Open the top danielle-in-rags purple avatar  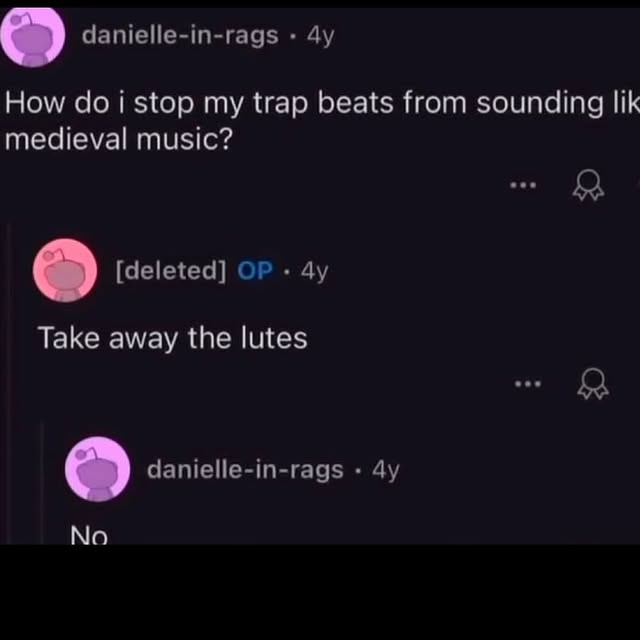click(x=33, y=36)
